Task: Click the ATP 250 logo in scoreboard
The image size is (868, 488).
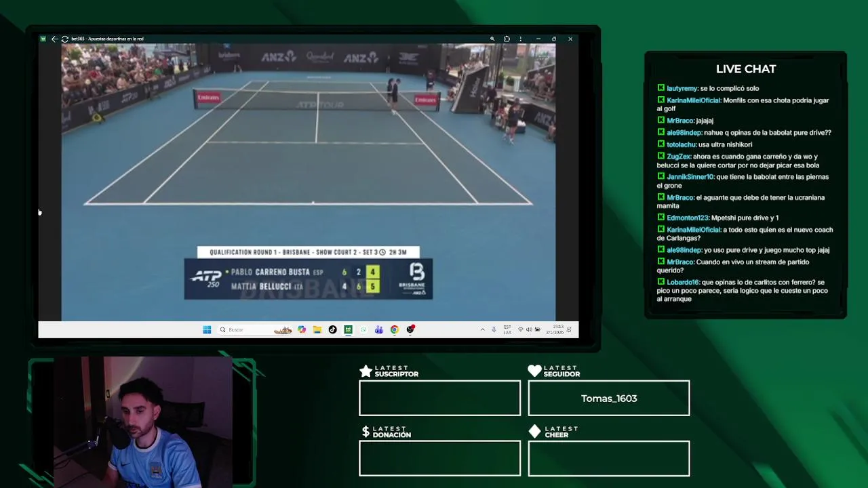Action: 205,279
